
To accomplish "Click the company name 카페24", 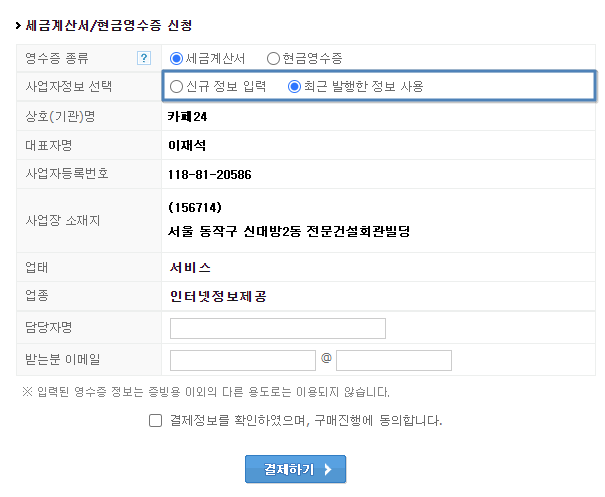I will (187, 117).
